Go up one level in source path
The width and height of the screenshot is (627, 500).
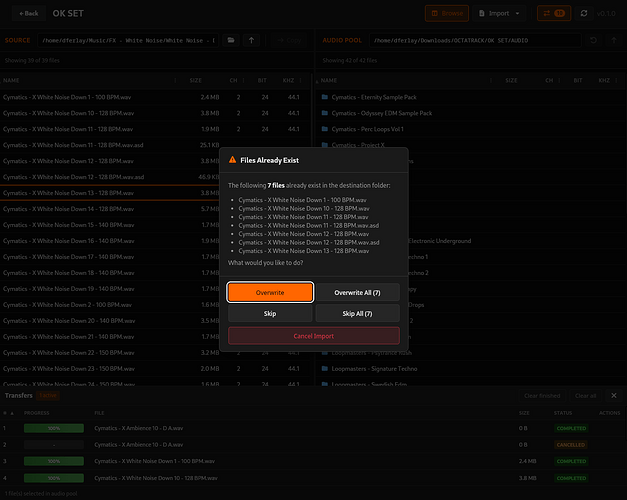pos(252,40)
